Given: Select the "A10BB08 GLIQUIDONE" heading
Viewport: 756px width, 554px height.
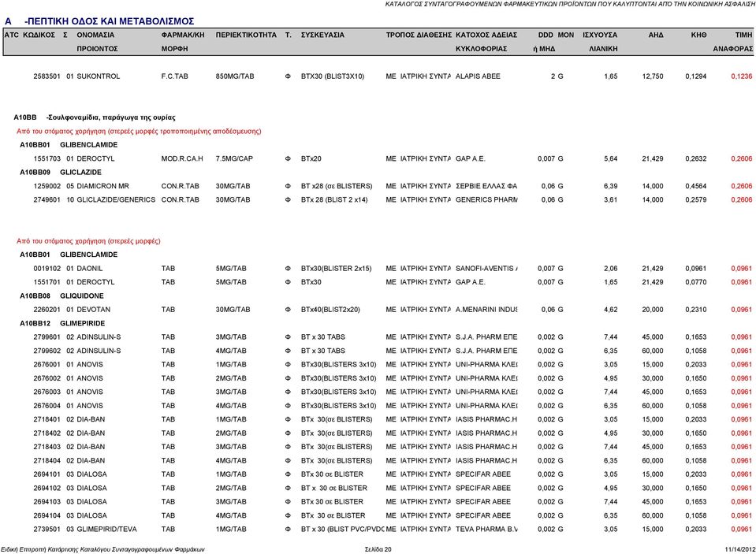Looking at the screenshot, I should 61,296.
